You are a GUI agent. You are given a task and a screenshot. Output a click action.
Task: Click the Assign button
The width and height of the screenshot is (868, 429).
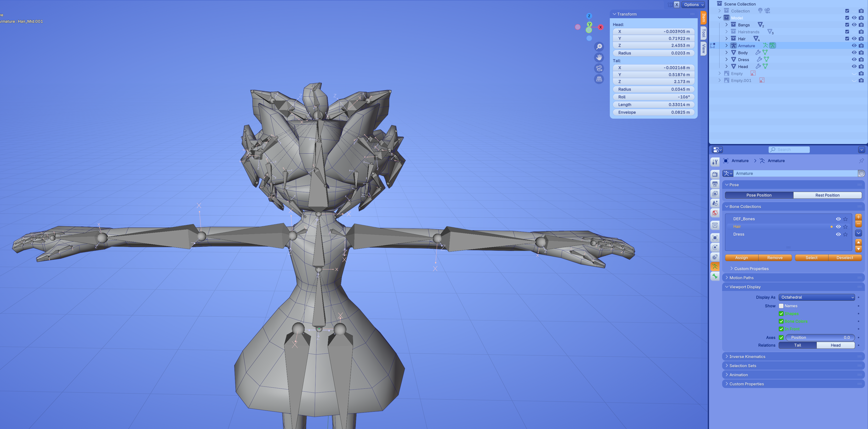pyautogui.click(x=741, y=258)
